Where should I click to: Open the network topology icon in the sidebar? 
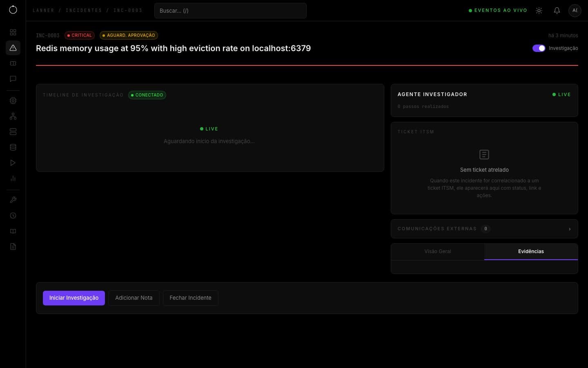click(13, 116)
